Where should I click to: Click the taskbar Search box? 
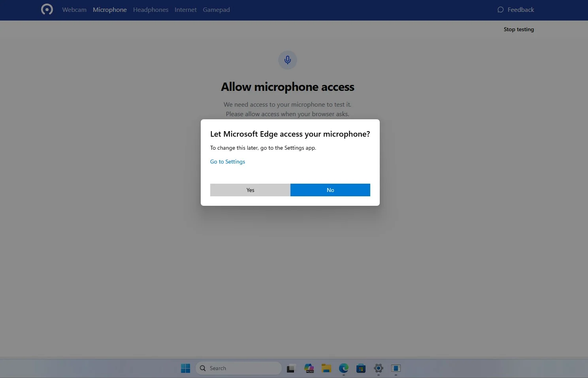point(238,368)
